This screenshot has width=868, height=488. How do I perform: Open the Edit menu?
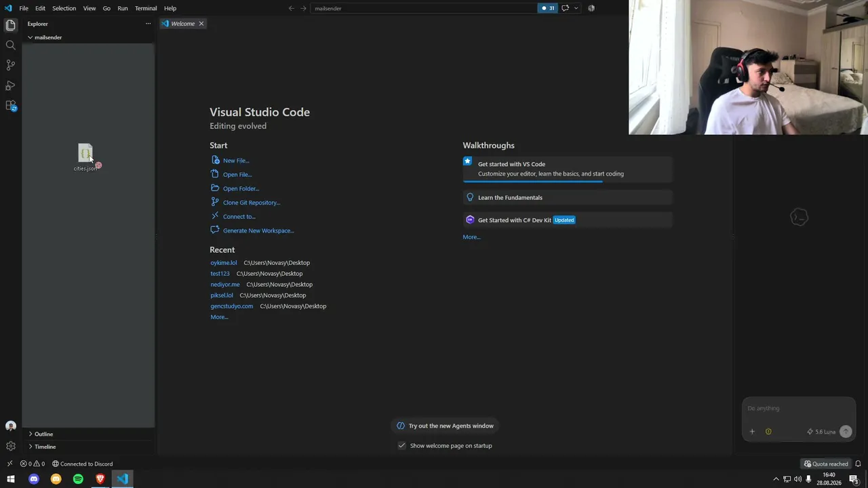click(40, 8)
